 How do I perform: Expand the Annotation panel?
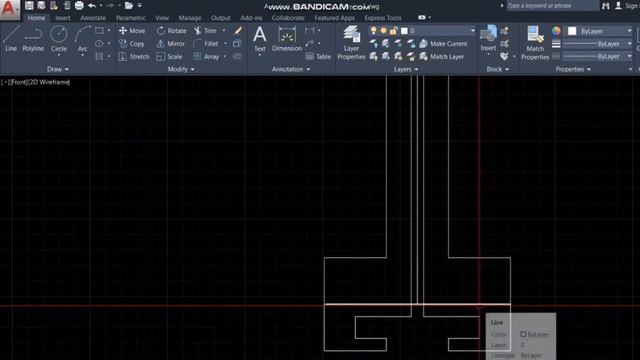[x=291, y=69]
